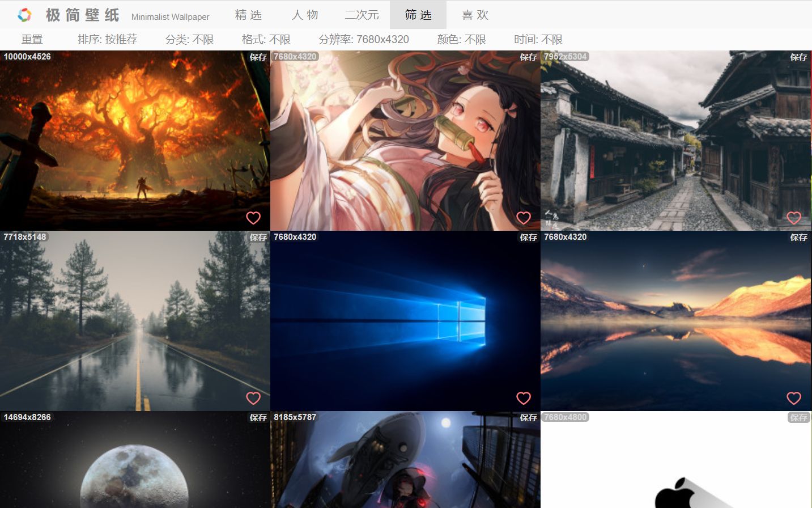
Task: Save the Windows 10 logo wallpaper
Action: (x=529, y=237)
